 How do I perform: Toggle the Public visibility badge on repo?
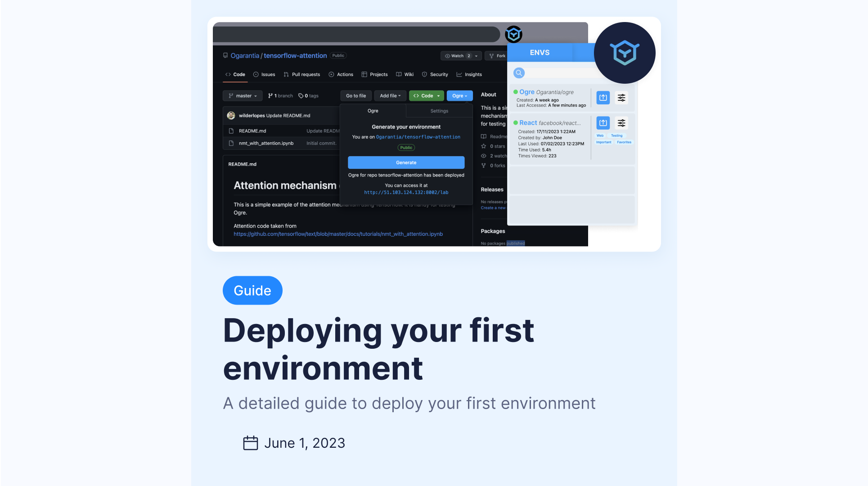[x=407, y=147]
